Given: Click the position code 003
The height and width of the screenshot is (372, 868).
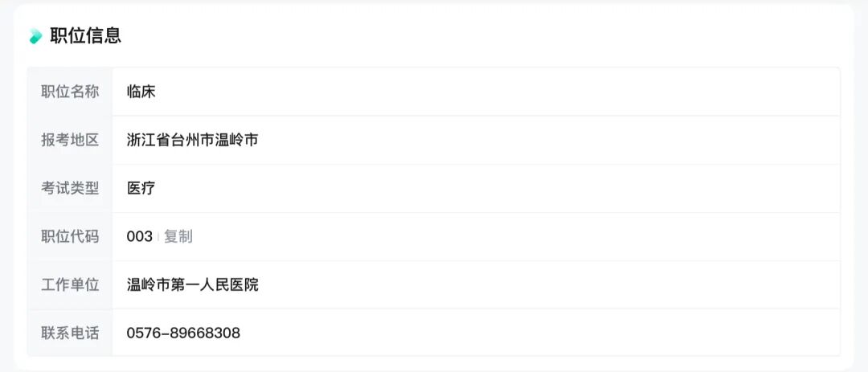Looking at the screenshot, I should (139, 236).
